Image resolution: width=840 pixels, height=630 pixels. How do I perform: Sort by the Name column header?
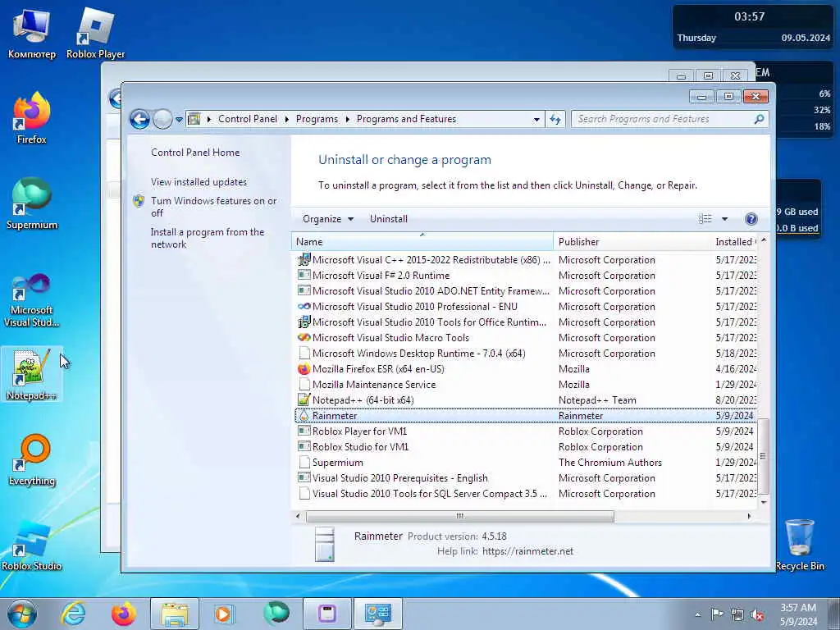[422, 242]
